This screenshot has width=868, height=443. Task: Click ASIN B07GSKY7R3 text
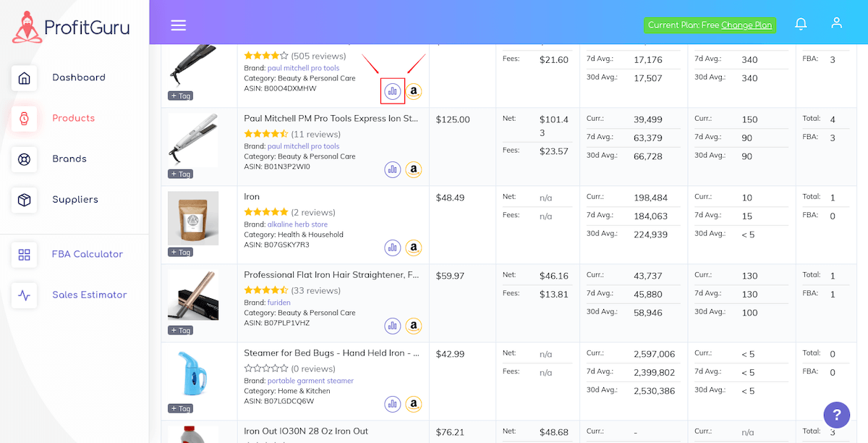[276, 245]
